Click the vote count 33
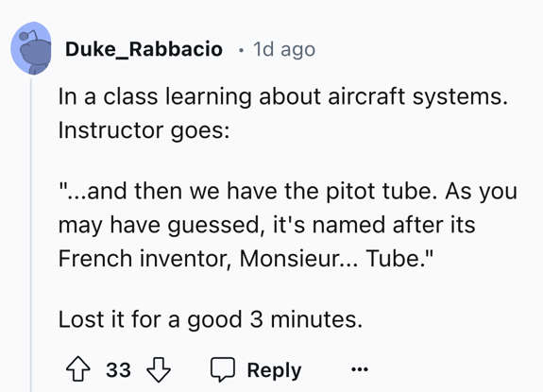 click(x=118, y=370)
